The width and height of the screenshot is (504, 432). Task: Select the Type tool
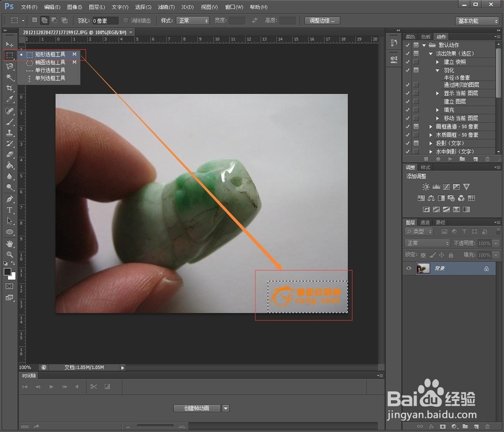(9, 210)
